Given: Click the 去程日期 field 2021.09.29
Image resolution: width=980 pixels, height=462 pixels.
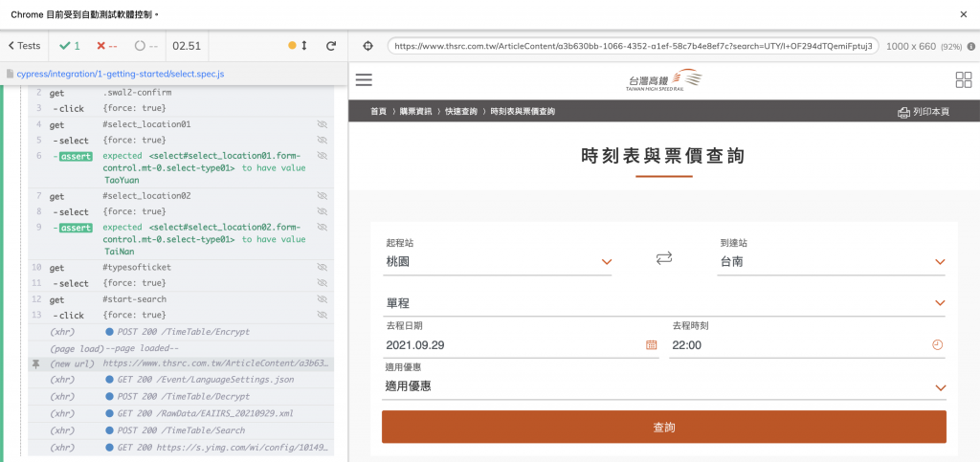Looking at the screenshot, I should (x=522, y=344).
